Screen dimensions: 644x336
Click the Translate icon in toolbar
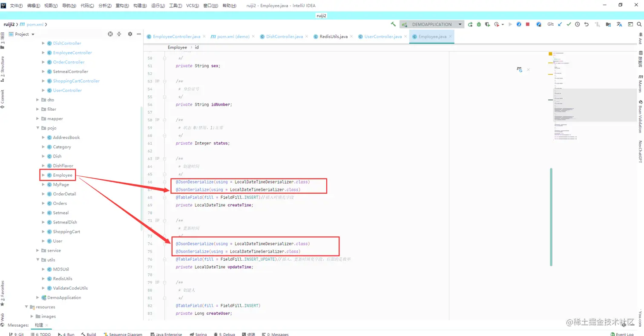point(619,24)
